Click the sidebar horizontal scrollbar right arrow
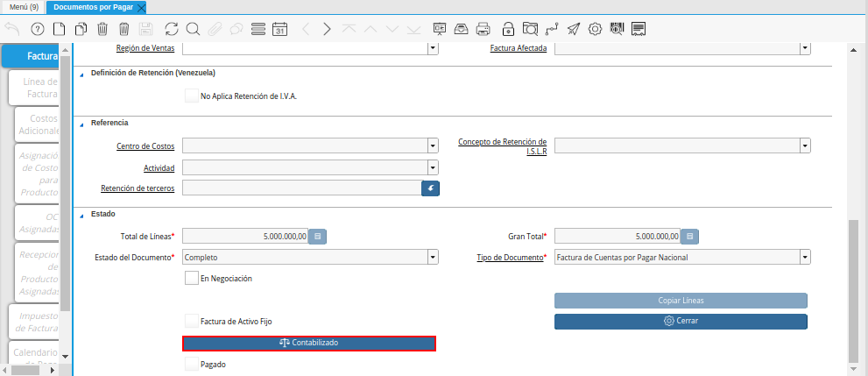Image resolution: width=868 pixels, height=376 pixels. coord(53,369)
